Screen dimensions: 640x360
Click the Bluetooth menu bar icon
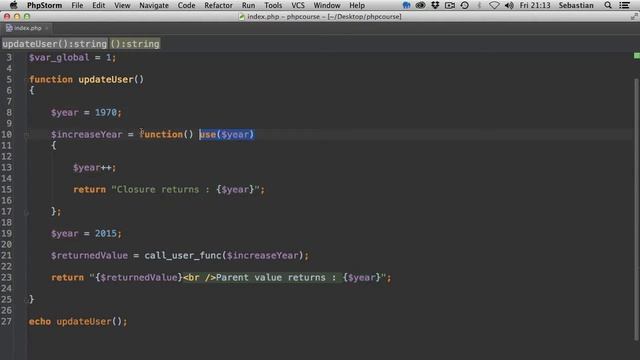(479, 5)
